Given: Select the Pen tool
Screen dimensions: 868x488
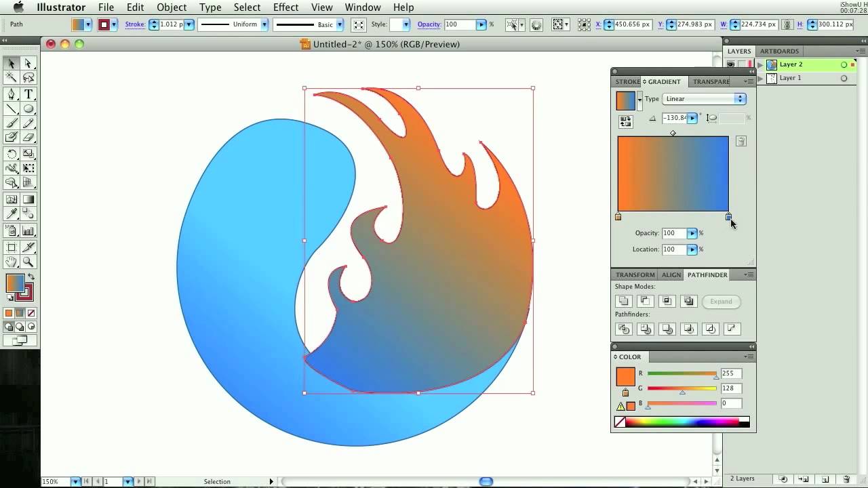Looking at the screenshot, I should coord(12,94).
